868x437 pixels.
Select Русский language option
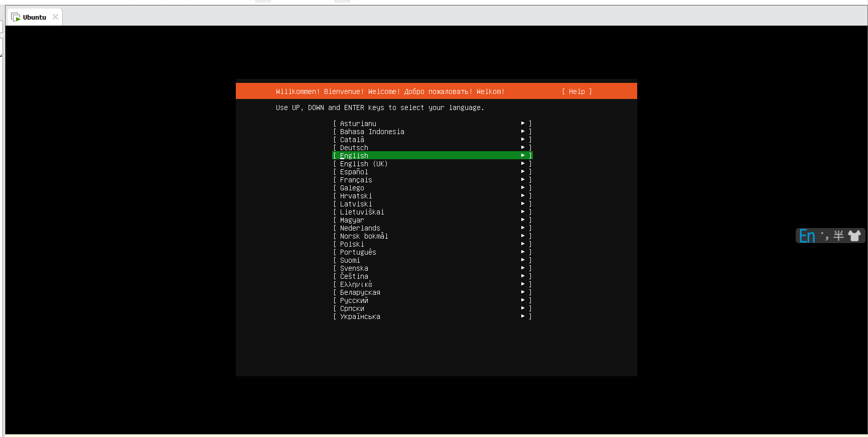click(432, 300)
